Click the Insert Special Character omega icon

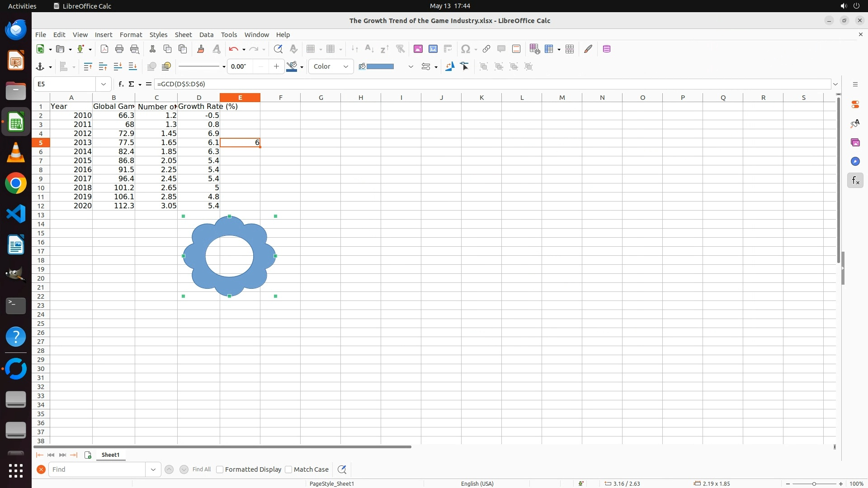pyautogui.click(x=465, y=49)
